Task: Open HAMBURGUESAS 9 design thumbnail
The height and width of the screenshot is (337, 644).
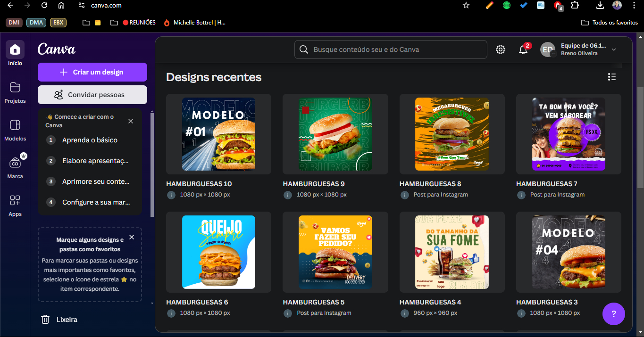Action: (335, 134)
